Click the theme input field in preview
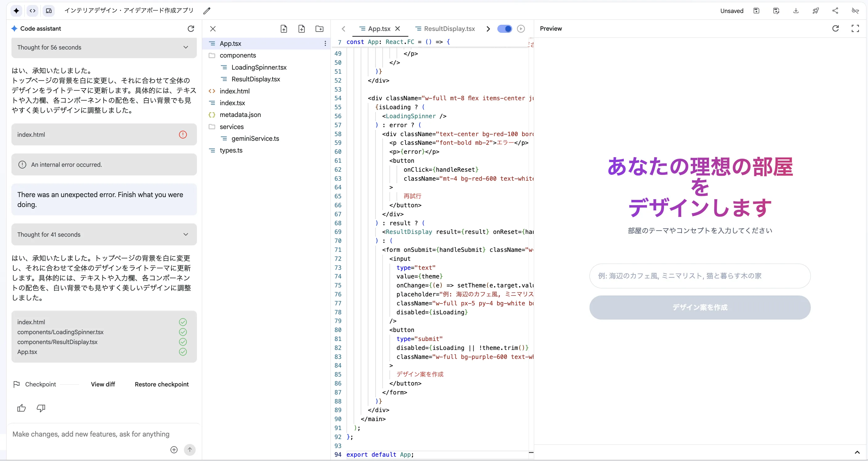This screenshot has height=461, width=868. click(700, 276)
